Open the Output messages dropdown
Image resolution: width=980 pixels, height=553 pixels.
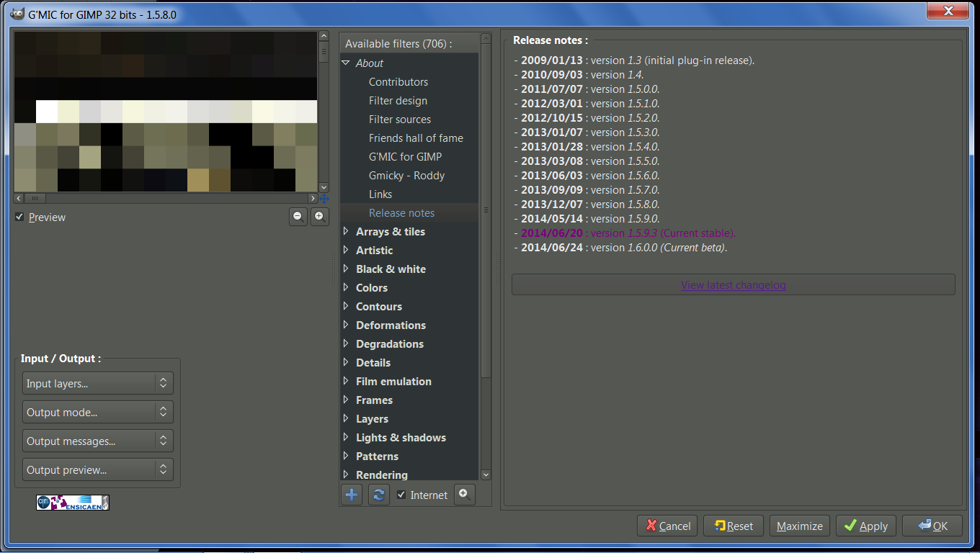click(98, 441)
